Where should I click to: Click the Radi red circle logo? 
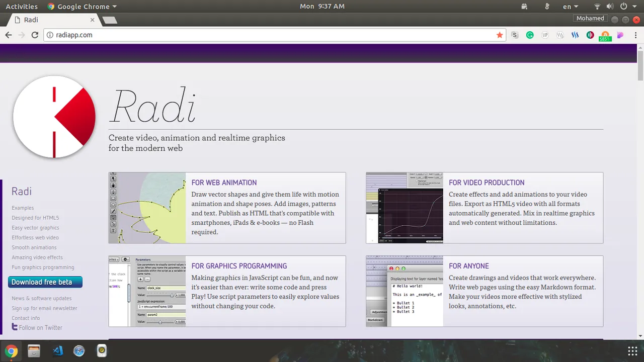coord(54,117)
